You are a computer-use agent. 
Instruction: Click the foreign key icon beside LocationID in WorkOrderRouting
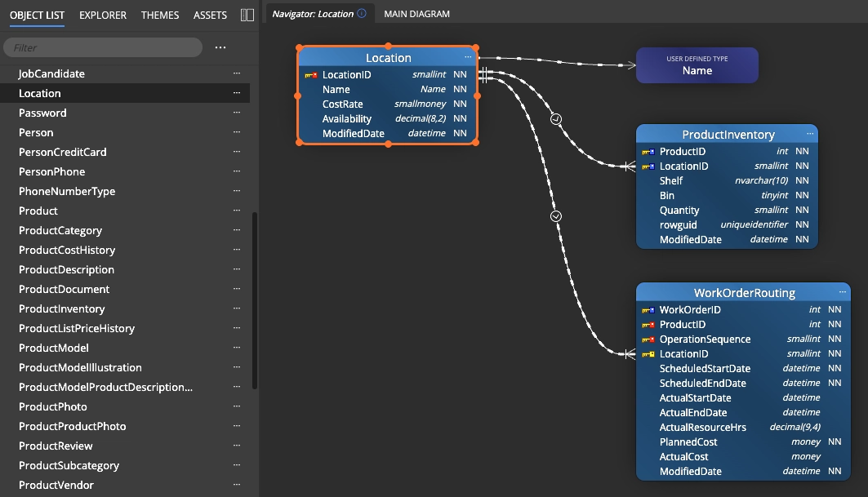pyautogui.click(x=648, y=354)
